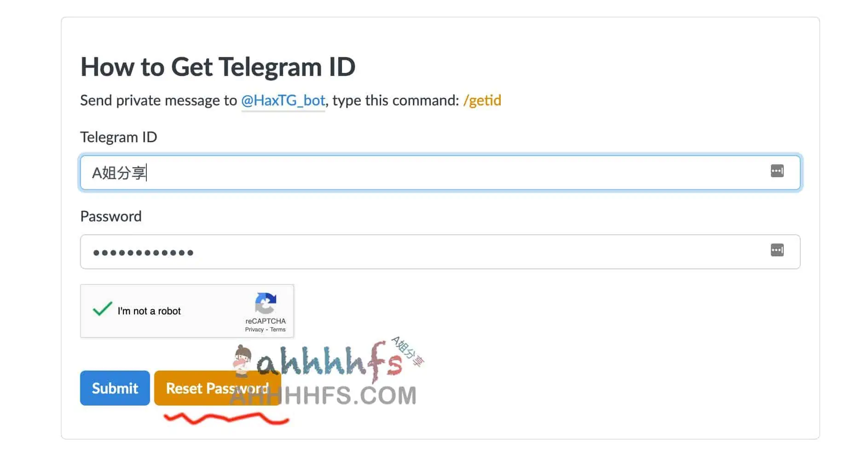Image resolution: width=868 pixels, height=464 pixels.
Task: Click the /getid command text
Action: (482, 100)
